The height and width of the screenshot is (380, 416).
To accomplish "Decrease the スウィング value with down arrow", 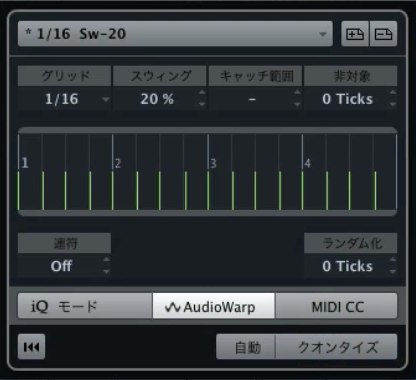I will pyautogui.click(x=202, y=104).
